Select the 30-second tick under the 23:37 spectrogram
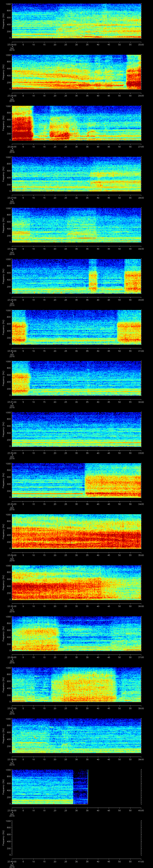Viewport: 153px width, 868px height. click(x=76, y=709)
